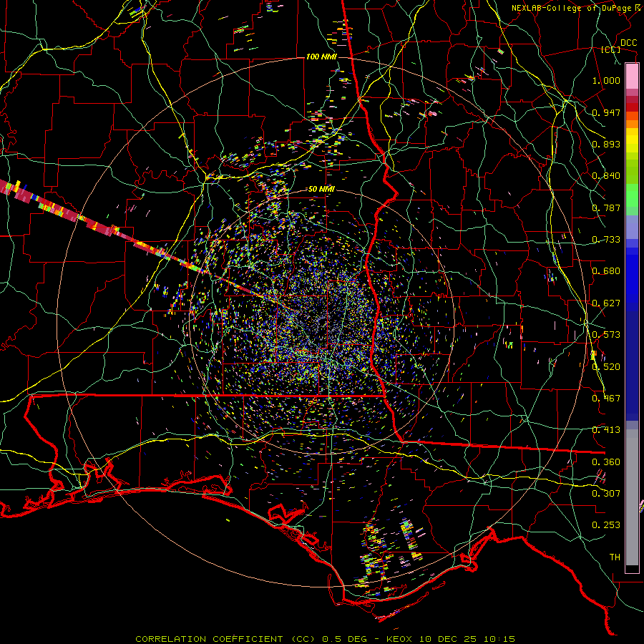Click the "50 NMI" range ring label

tap(321, 189)
